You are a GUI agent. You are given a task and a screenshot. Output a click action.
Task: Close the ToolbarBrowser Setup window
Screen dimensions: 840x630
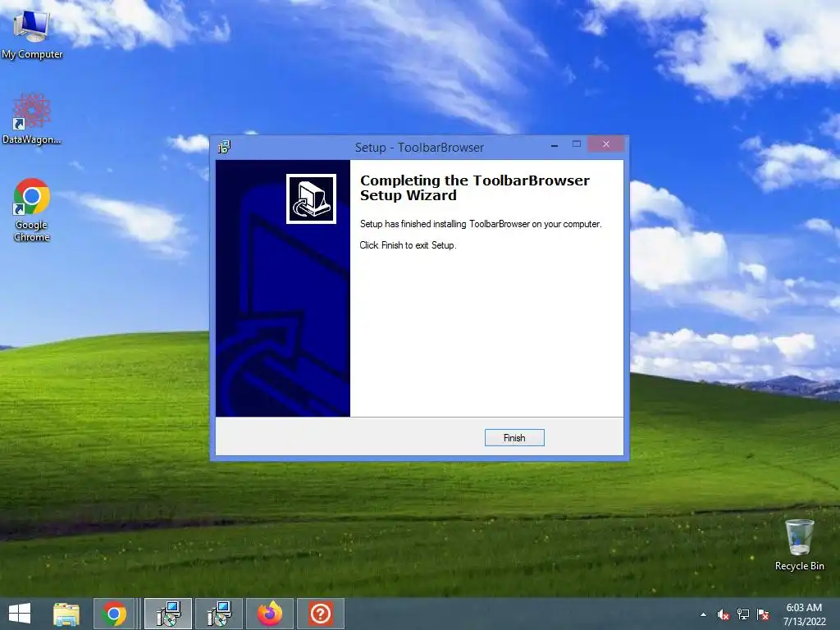(606, 144)
